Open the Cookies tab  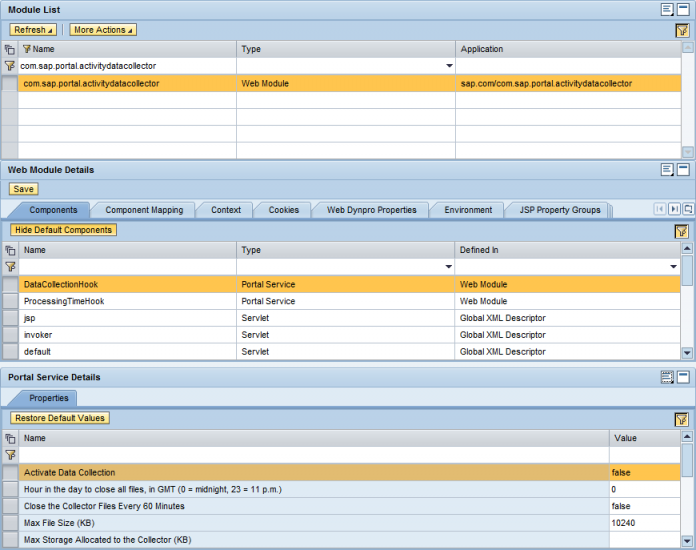click(x=284, y=210)
